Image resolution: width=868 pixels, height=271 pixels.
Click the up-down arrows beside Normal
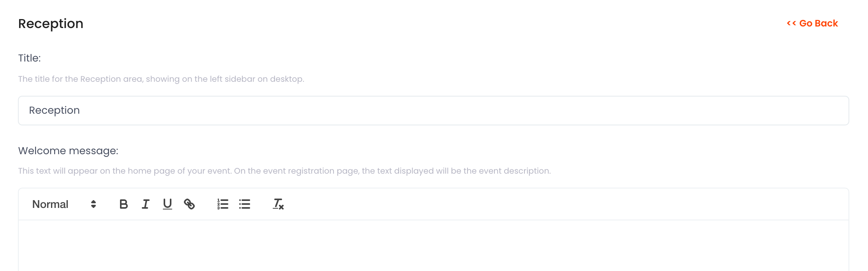pyautogui.click(x=94, y=204)
